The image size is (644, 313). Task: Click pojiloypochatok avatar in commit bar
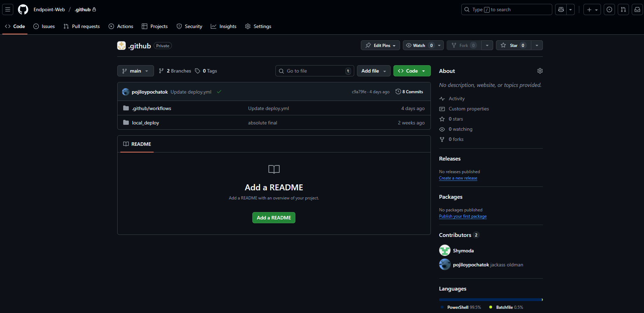(x=126, y=92)
